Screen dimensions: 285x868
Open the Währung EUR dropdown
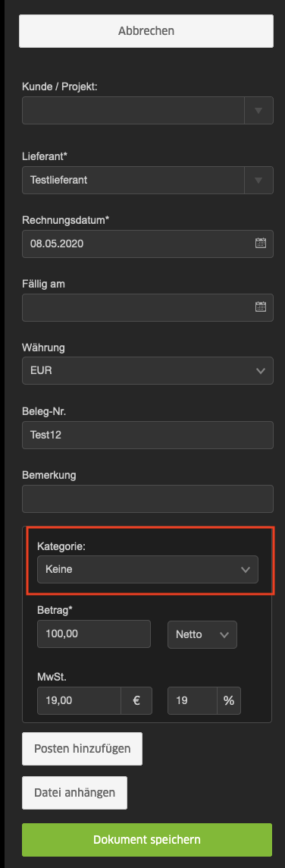pyautogui.click(x=148, y=370)
